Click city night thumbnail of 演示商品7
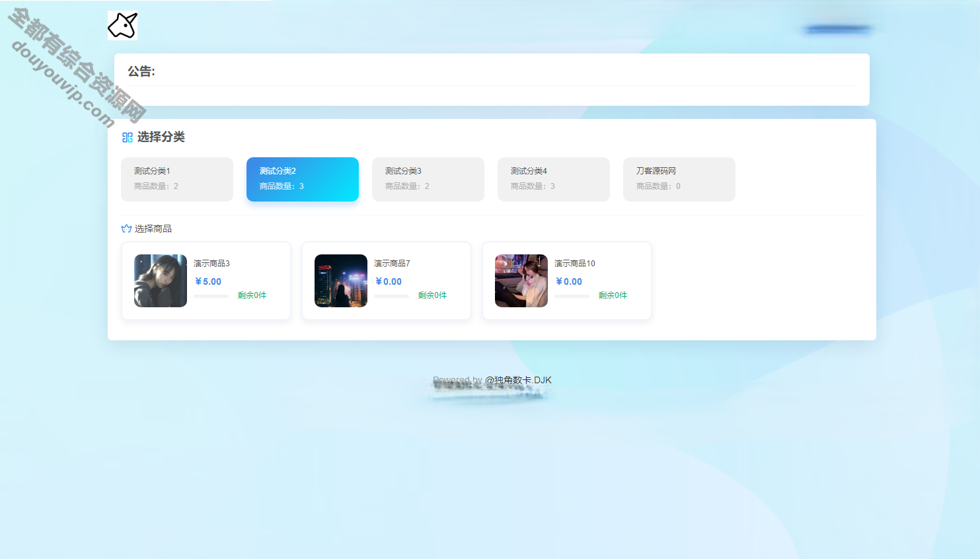 pyautogui.click(x=341, y=281)
